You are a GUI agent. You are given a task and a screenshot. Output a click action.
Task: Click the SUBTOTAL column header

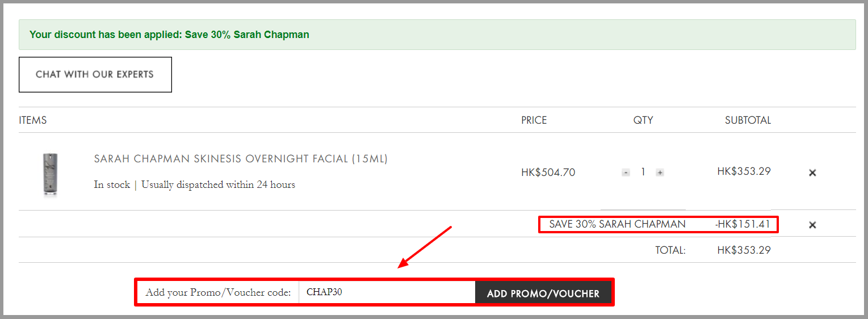click(748, 120)
